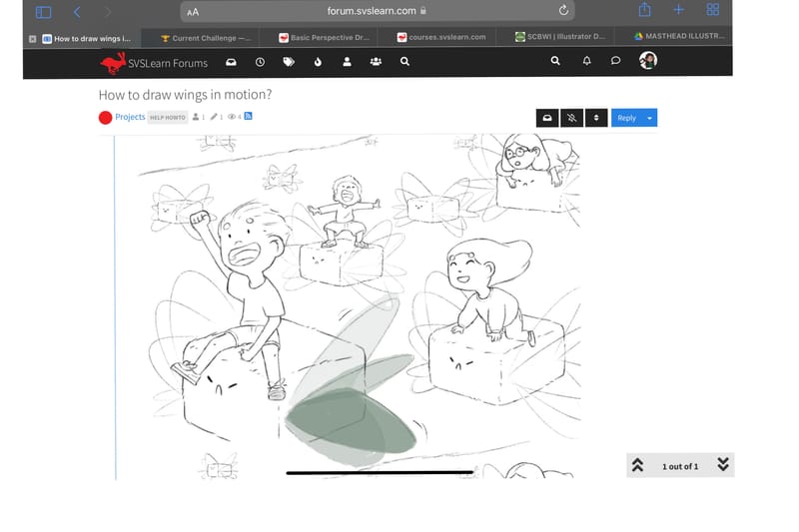Screen dimensions: 799x532
Task: Open the Tags icon in forum navbar
Action: pos(289,62)
